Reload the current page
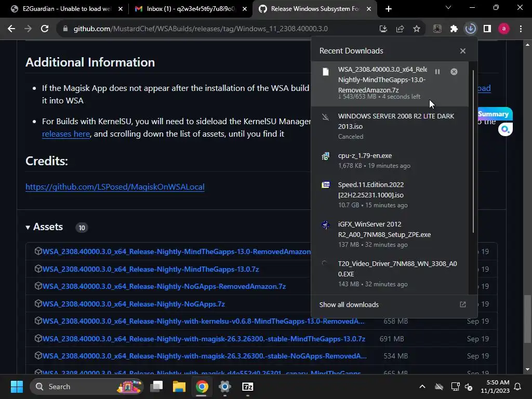This screenshot has height=399, width=532. (45, 29)
